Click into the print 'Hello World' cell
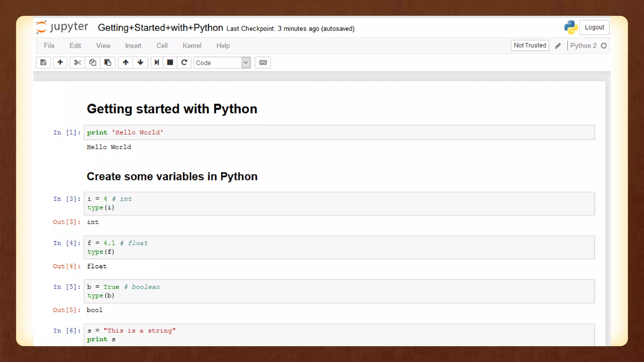Image resolution: width=644 pixels, height=362 pixels. click(339, 133)
